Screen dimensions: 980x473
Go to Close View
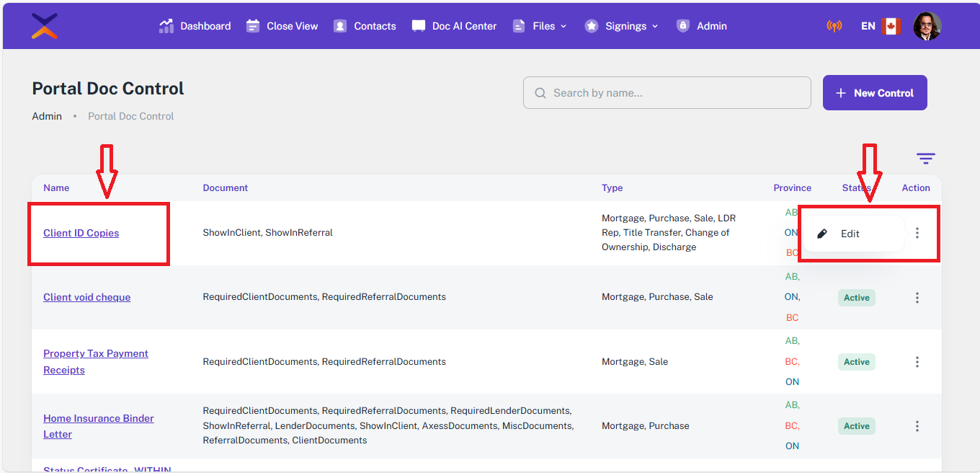point(282,26)
